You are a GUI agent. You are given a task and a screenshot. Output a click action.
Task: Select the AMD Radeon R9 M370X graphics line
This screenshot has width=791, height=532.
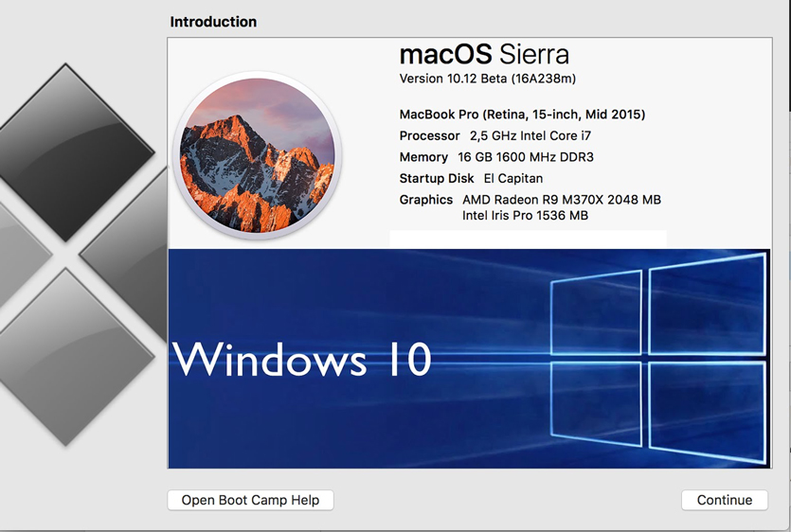tap(561, 200)
